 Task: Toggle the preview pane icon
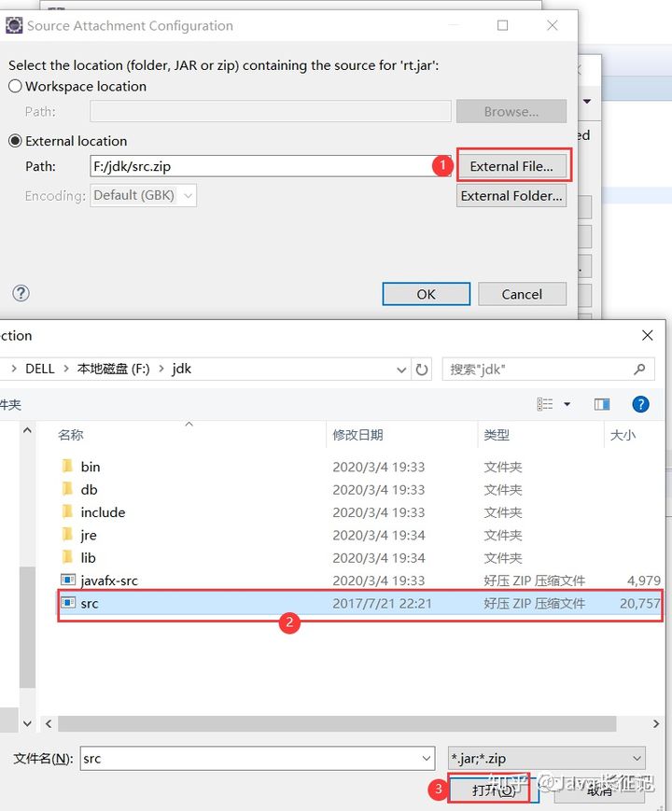[602, 404]
